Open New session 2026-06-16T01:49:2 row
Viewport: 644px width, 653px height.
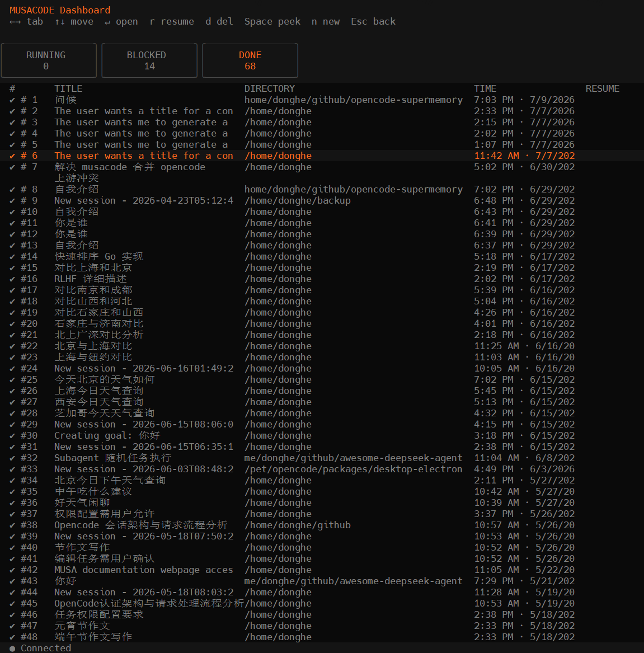tap(322, 369)
